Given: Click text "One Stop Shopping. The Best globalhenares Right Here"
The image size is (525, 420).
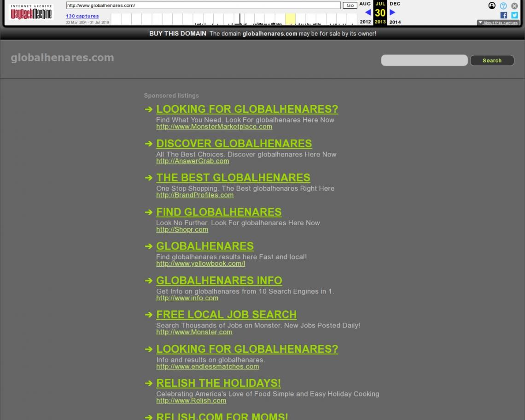Looking at the screenshot, I should 245,188.
